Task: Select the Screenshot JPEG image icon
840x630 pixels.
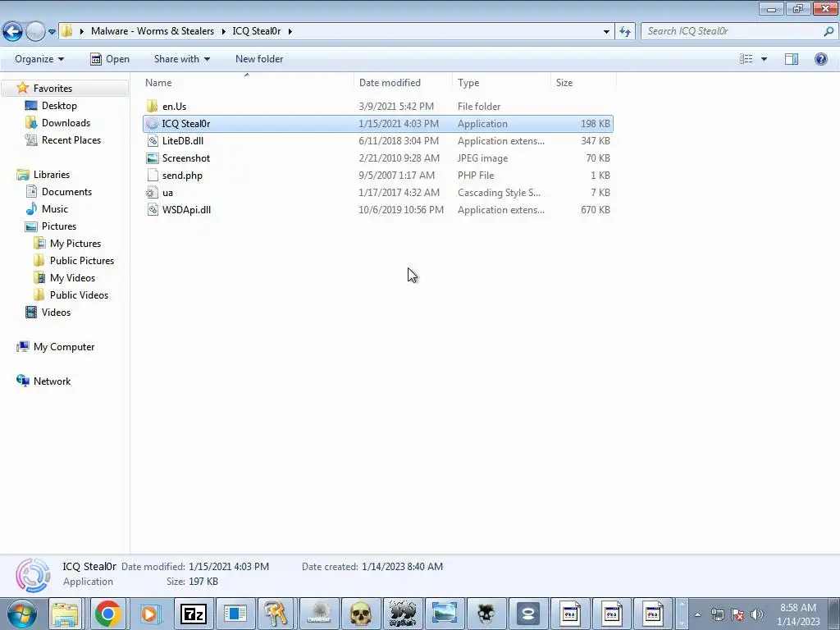Action: (x=152, y=158)
